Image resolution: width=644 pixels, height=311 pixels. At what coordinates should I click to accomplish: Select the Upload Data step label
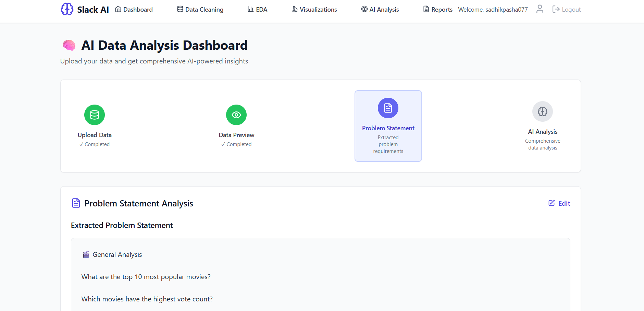[95, 135]
